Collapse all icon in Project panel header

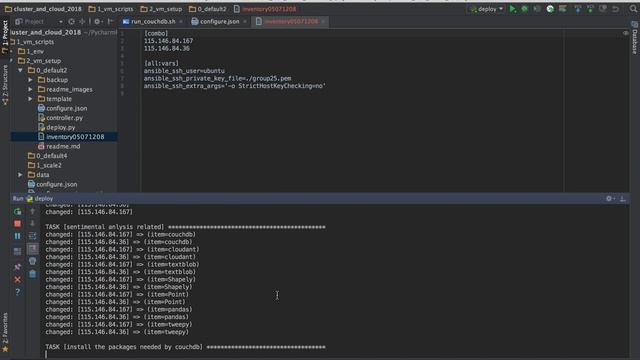coord(82,22)
